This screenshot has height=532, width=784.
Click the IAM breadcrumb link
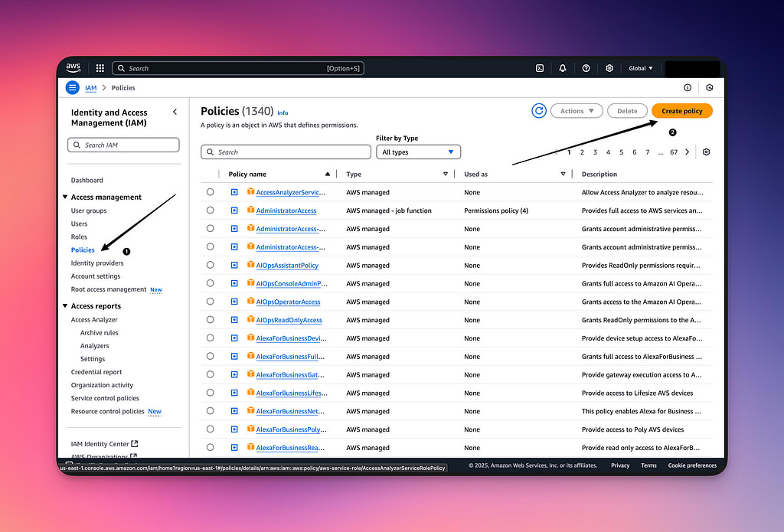tap(90, 87)
